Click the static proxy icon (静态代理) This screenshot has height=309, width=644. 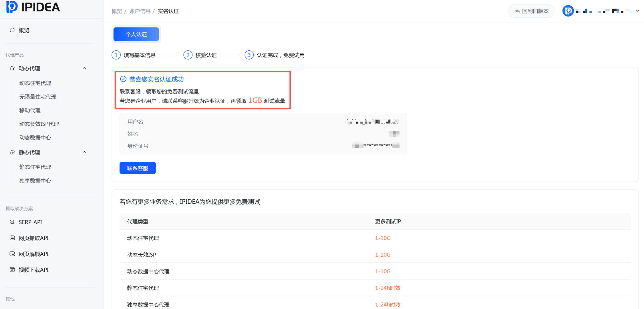tap(12, 152)
